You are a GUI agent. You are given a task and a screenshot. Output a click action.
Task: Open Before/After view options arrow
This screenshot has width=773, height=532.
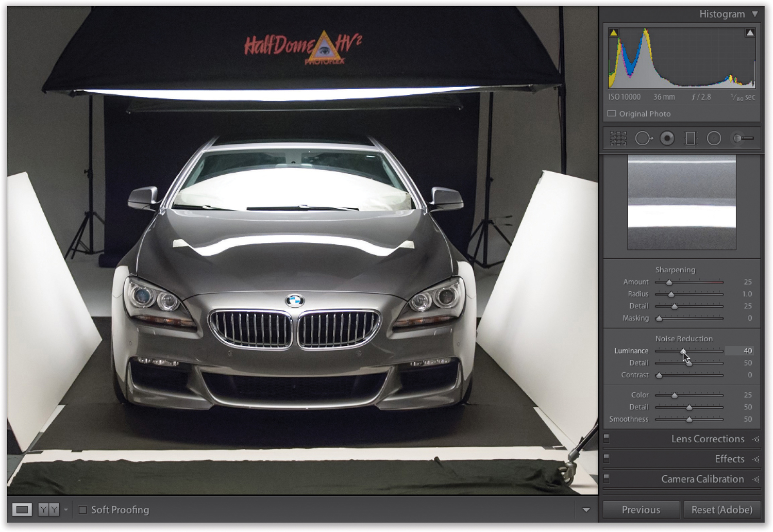[x=66, y=510]
